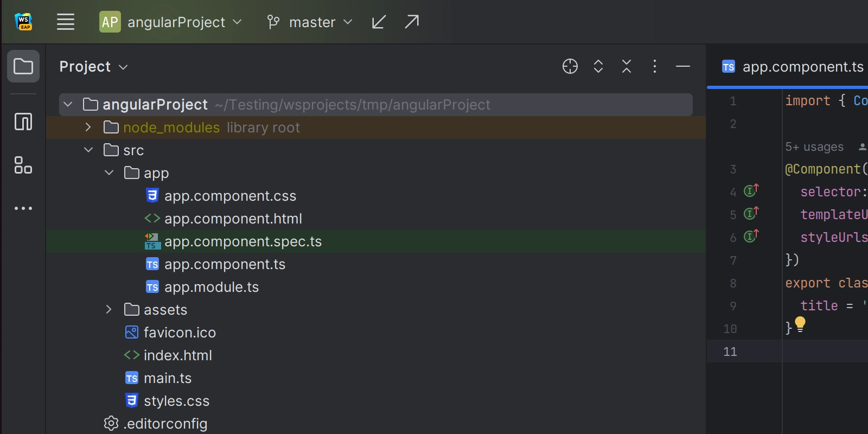Open Project panel options kebab menu
The height and width of the screenshot is (434, 868).
(x=655, y=66)
